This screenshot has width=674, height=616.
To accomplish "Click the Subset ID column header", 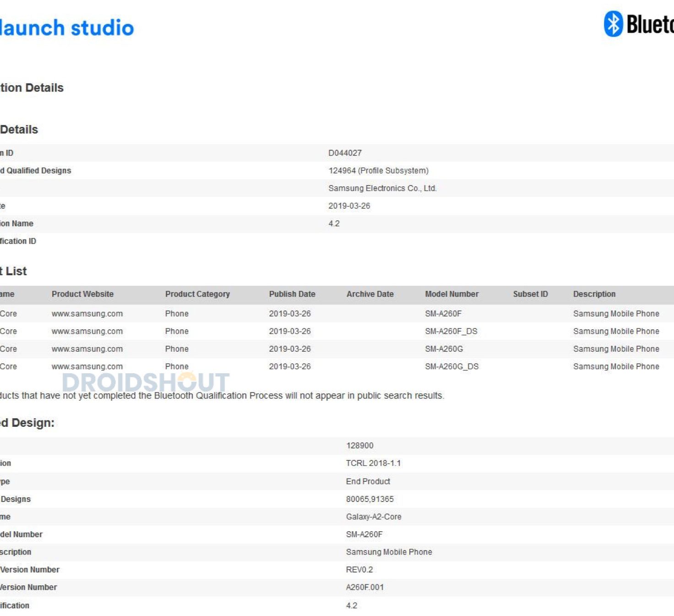I will 530,294.
